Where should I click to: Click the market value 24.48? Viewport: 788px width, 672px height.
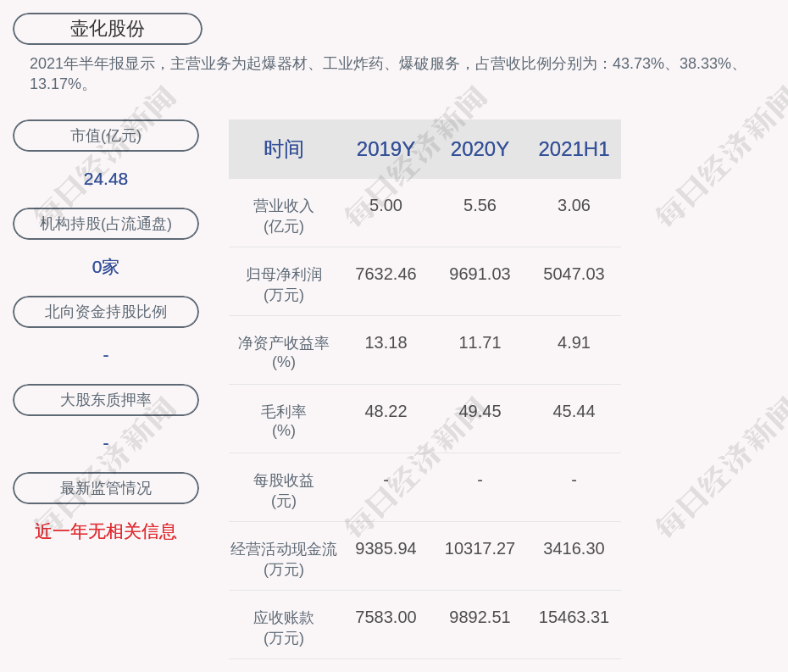click(106, 179)
